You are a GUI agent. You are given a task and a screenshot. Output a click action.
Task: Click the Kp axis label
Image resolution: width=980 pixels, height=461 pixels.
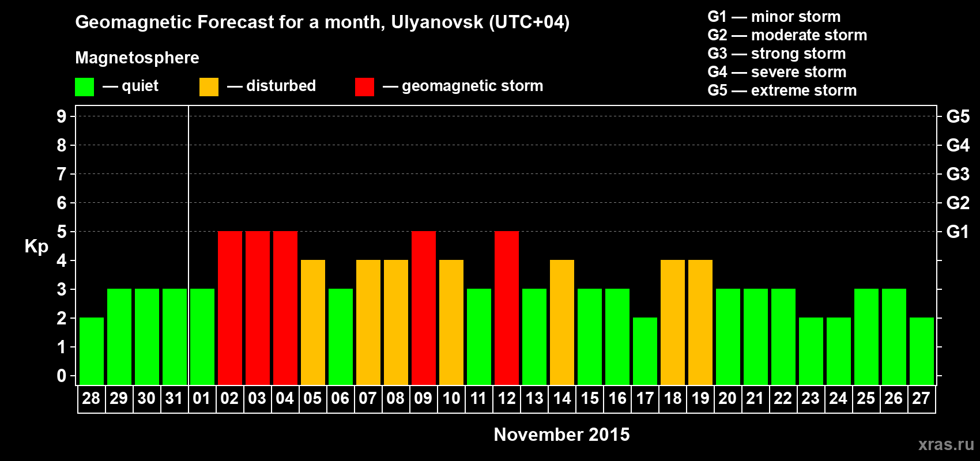pos(36,247)
